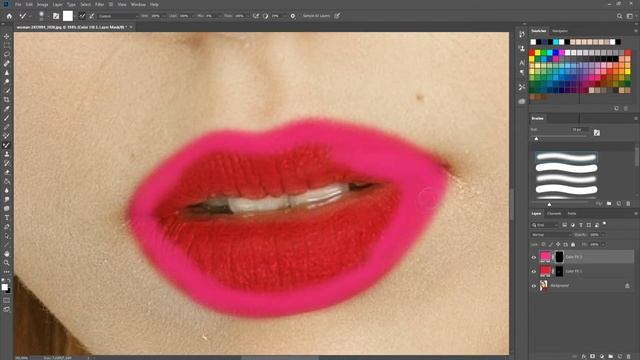Click the Create new layer icon
The image size is (640, 360).
point(620,356)
